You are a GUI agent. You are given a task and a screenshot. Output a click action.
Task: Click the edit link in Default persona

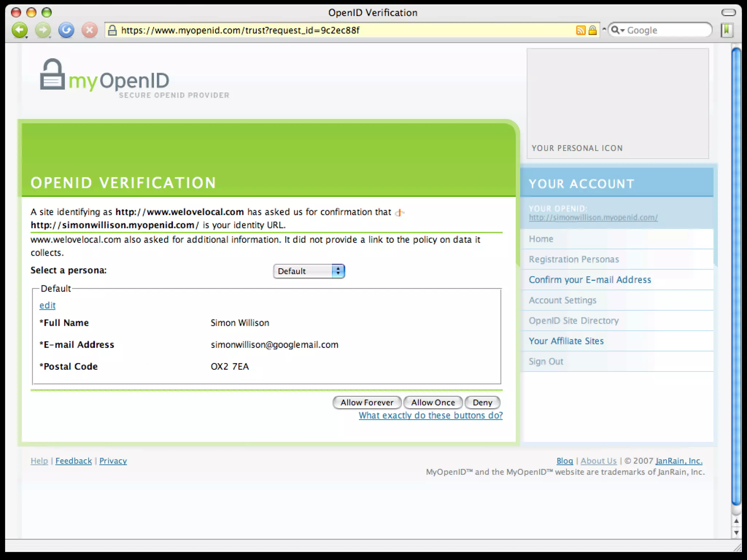click(x=47, y=305)
